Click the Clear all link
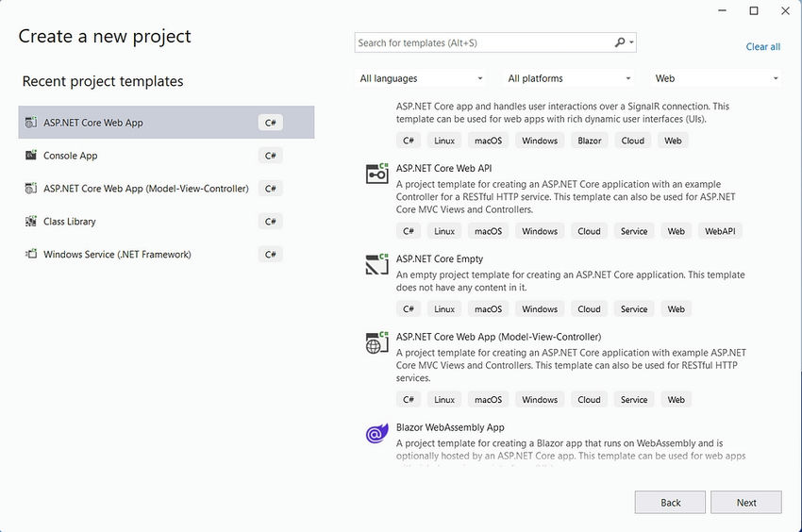802x532 pixels. click(762, 46)
